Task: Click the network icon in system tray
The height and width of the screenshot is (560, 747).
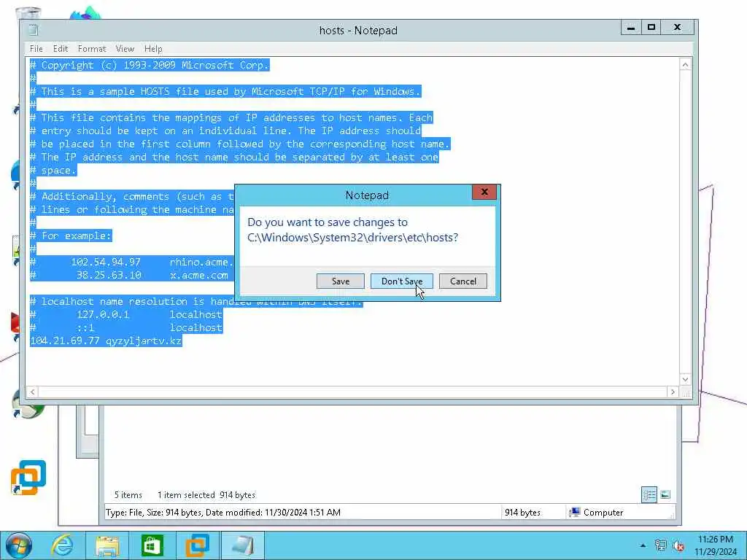Action: [x=660, y=545]
